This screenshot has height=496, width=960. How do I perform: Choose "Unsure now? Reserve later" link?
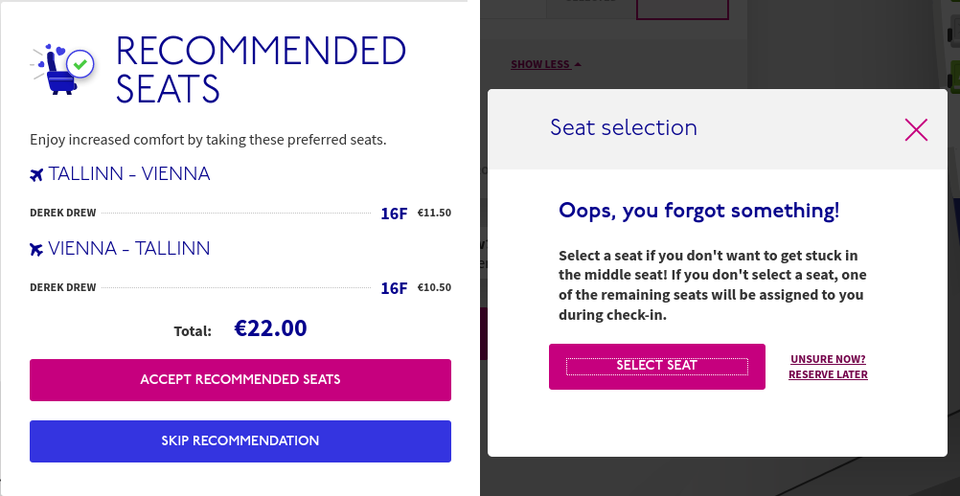tap(828, 367)
